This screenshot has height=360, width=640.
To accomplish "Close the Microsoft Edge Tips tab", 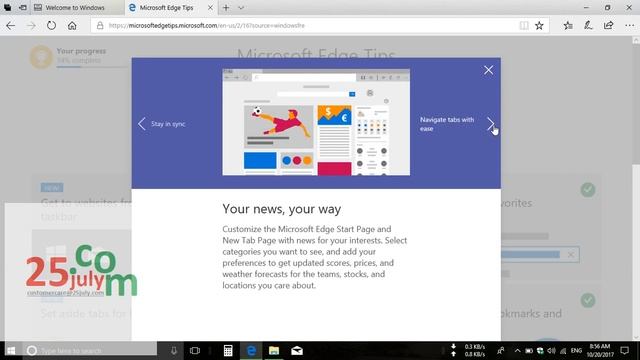I will (x=210, y=7).
